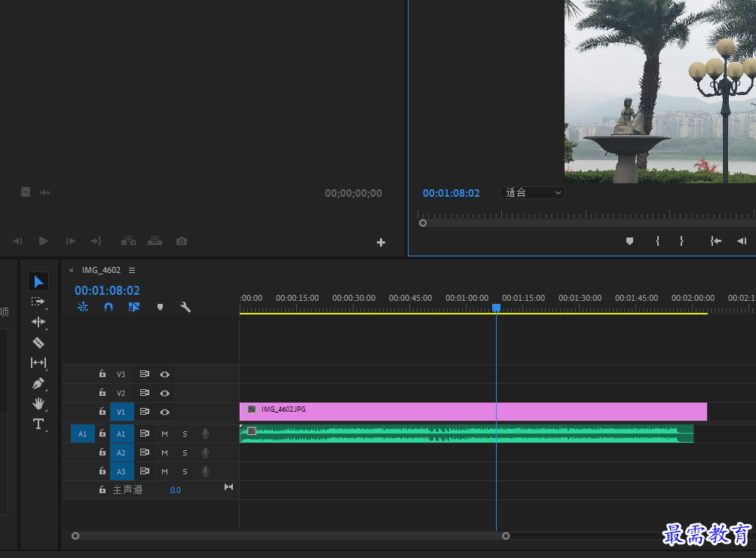Toggle A1 sync lock icon

144,434
